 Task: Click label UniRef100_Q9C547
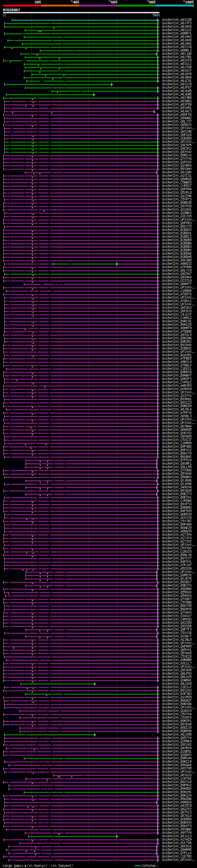tap(177, 274)
